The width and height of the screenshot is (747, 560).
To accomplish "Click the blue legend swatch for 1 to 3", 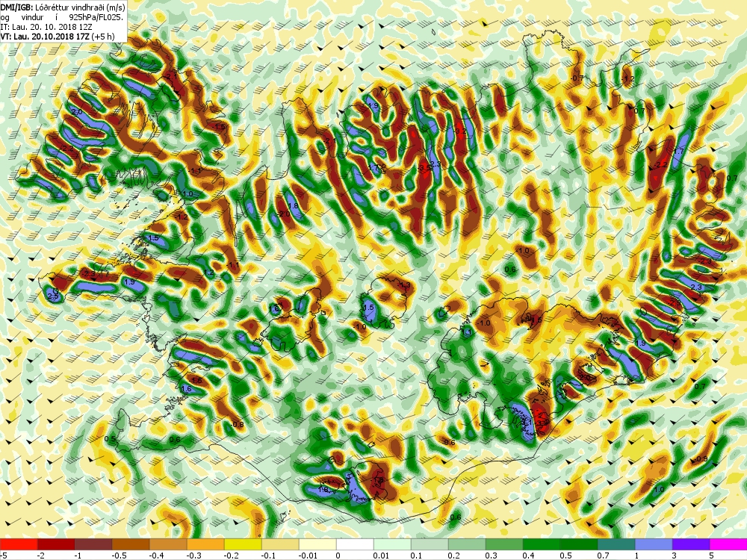I will [654, 544].
